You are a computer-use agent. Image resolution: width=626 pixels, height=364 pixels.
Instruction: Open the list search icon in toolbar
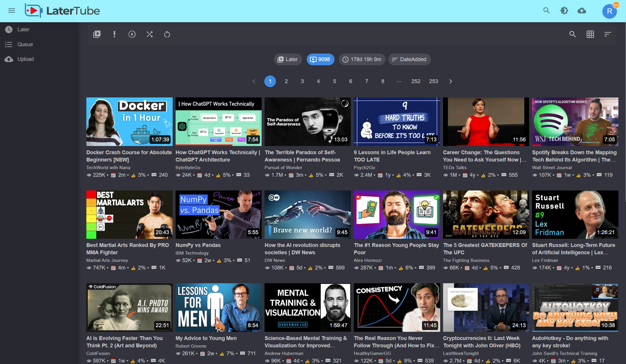tap(572, 34)
